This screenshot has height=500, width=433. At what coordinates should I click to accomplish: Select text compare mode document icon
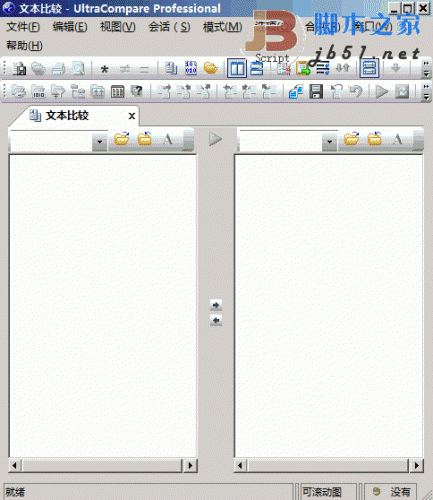pyautogui.click(x=171, y=68)
